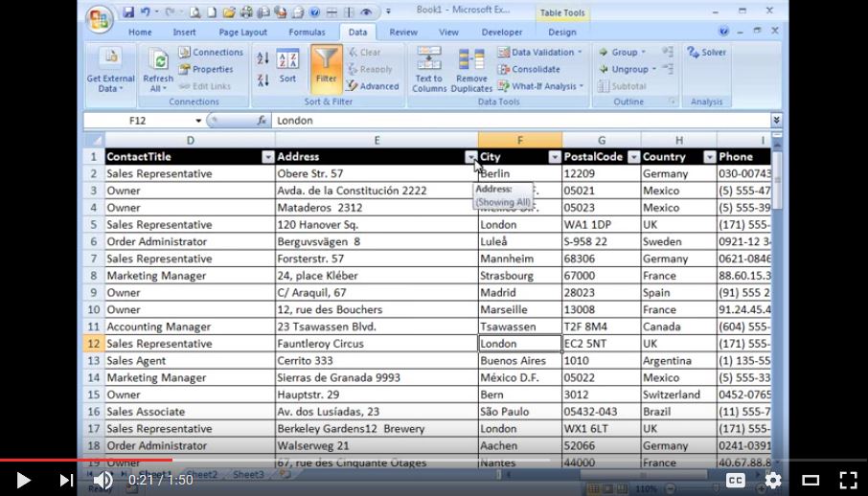This screenshot has width=868, height=496.
Task: Click the eye icon in quick access toolbar
Action: click(x=366, y=11)
